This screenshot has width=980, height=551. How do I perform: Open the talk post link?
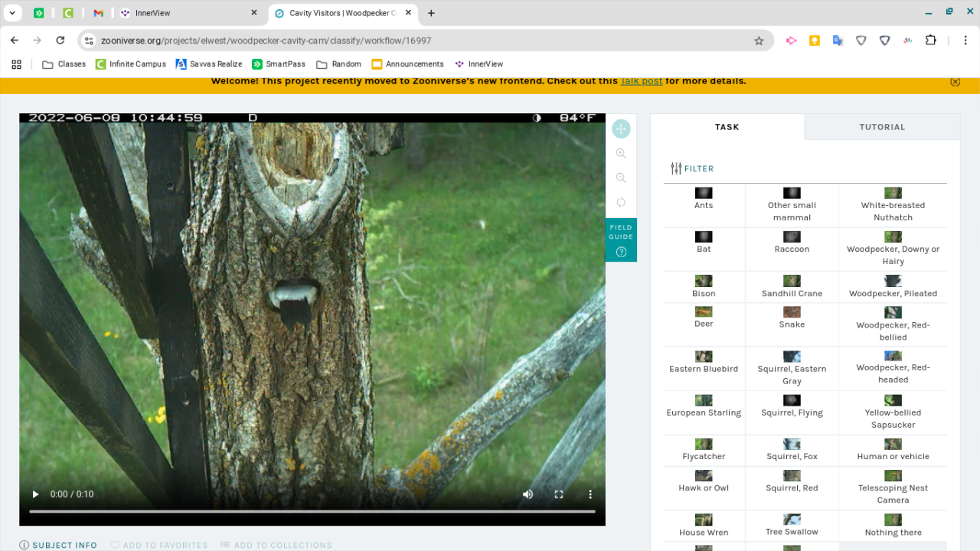pos(642,81)
